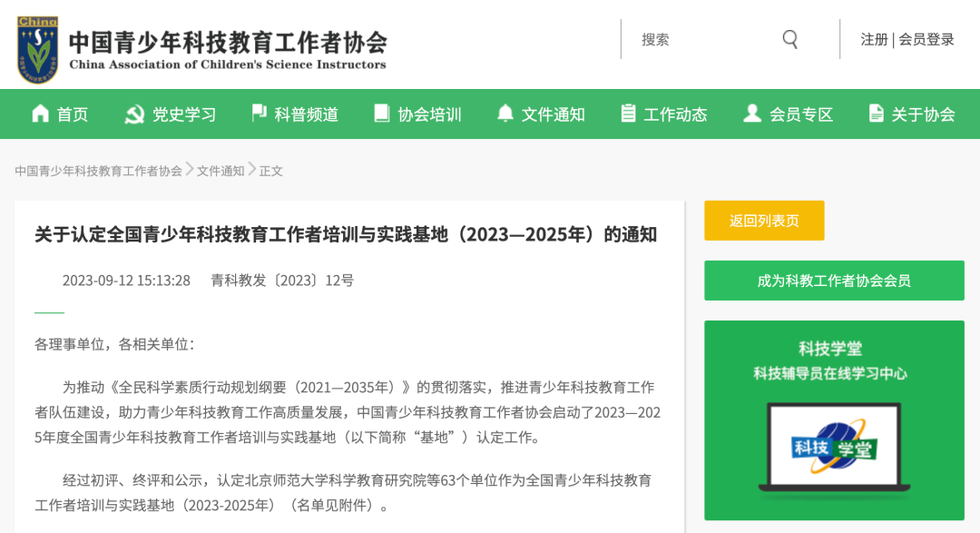Go to the 科普频道 section
This screenshot has height=533, width=980.
click(x=307, y=114)
